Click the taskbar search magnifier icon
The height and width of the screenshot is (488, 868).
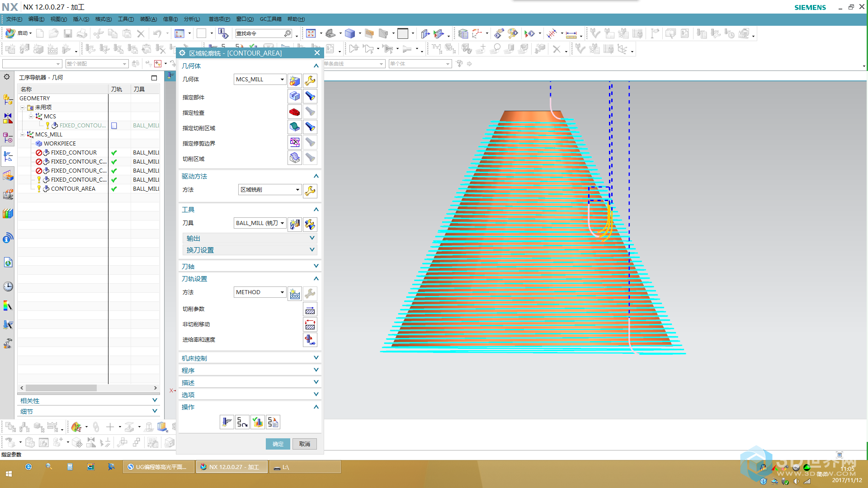(x=49, y=467)
